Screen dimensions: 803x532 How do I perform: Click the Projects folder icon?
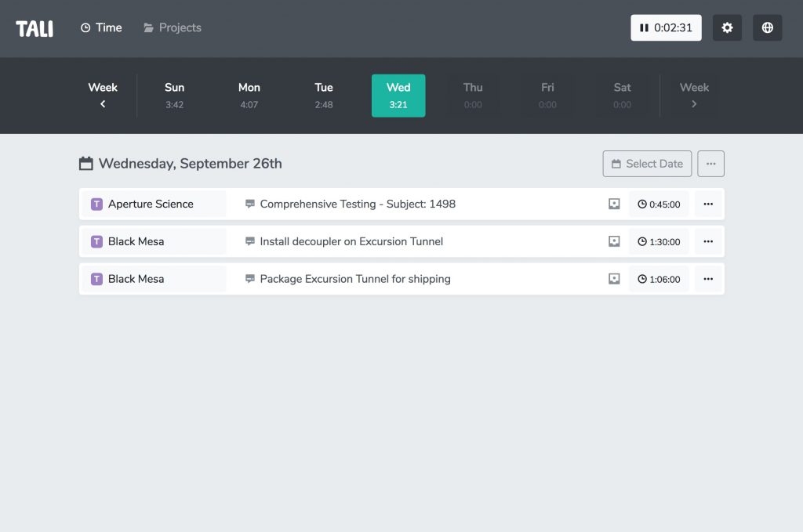click(147, 27)
